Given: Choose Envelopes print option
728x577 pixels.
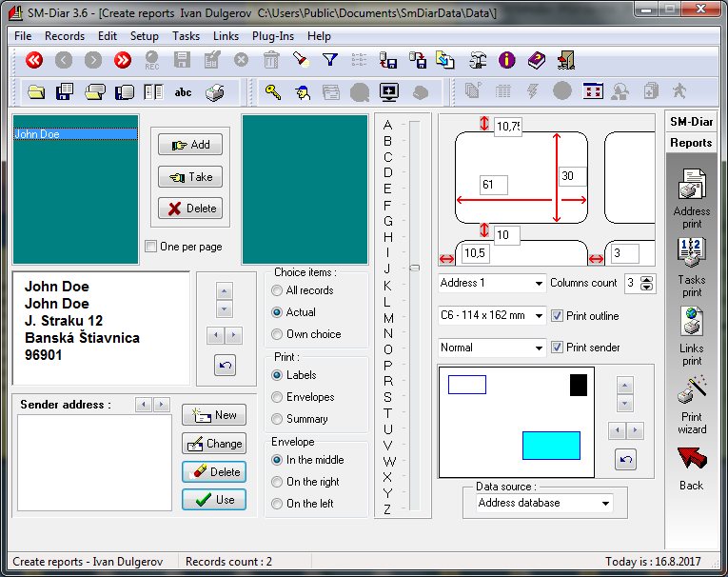Looking at the screenshot, I should (277, 397).
